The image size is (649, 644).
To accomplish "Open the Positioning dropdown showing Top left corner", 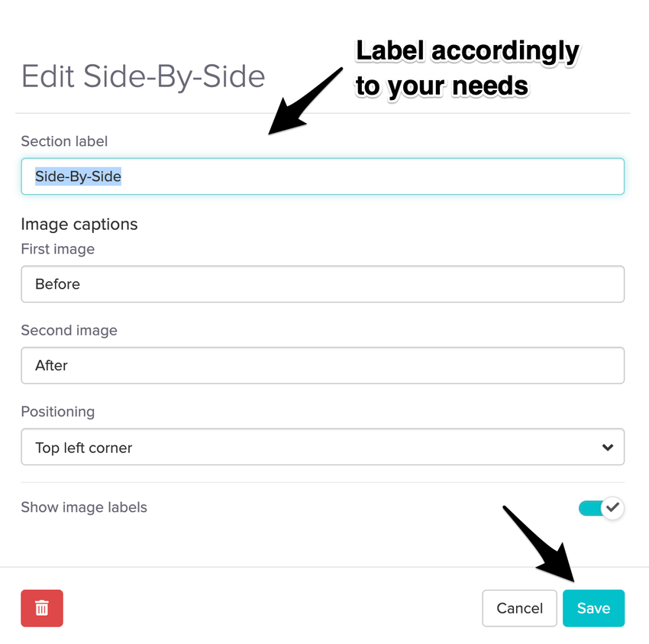I will (322, 448).
